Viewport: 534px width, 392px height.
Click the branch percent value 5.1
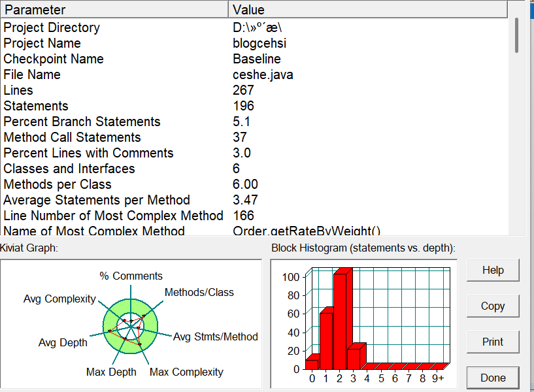coord(241,122)
